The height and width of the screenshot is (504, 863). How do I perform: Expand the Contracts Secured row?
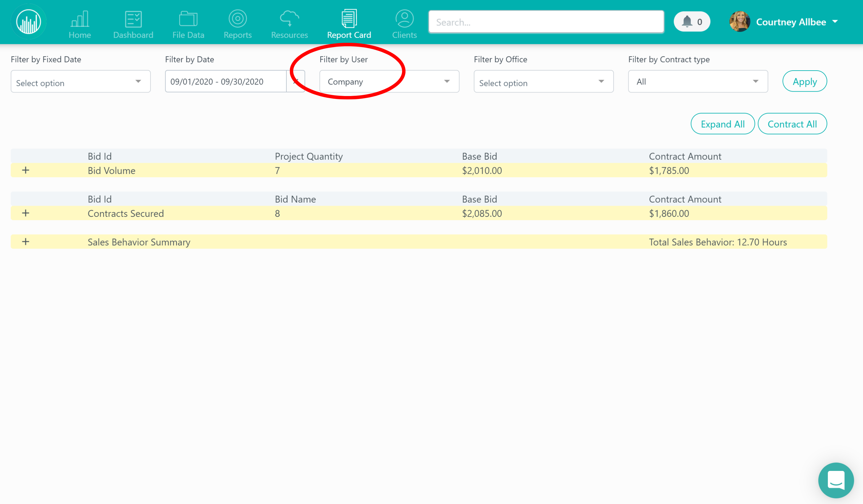pos(26,213)
